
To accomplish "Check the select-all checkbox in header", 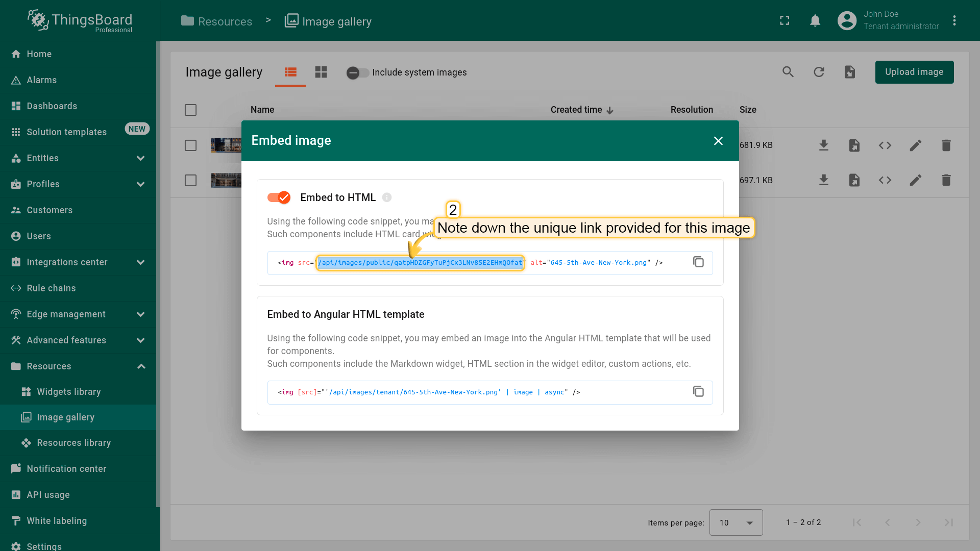I will click(x=190, y=110).
